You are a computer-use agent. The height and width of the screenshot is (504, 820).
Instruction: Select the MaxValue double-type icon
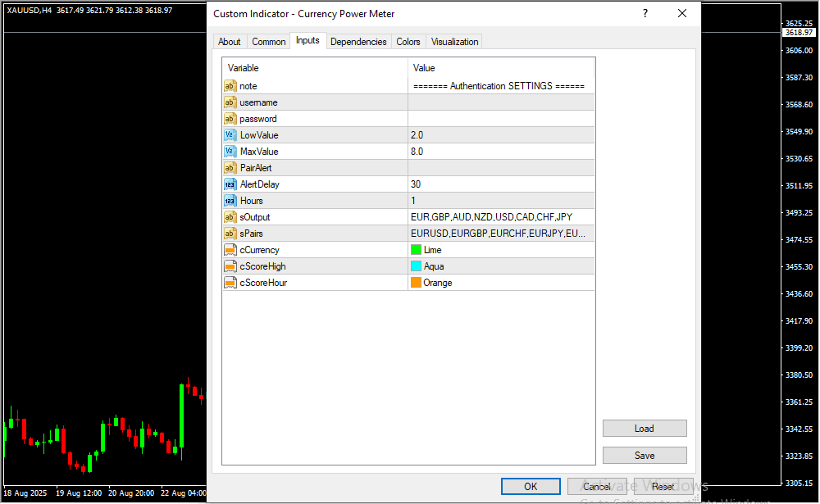tap(230, 152)
